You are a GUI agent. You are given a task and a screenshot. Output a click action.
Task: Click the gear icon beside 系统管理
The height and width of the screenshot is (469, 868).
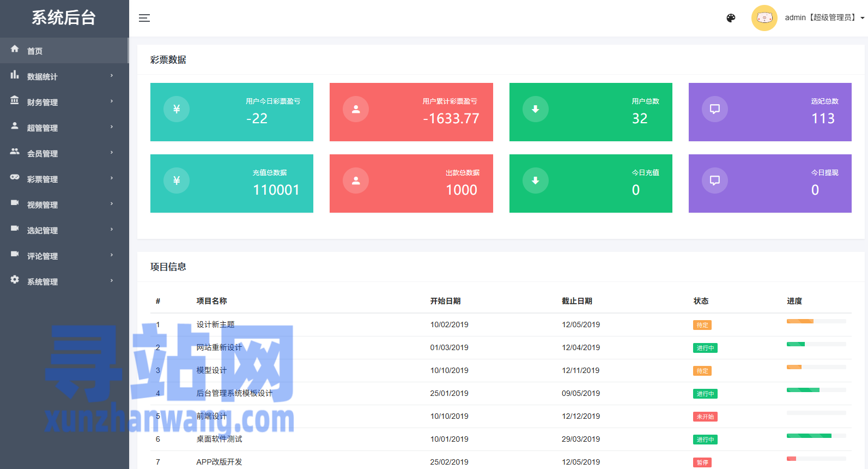tap(15, 280)
